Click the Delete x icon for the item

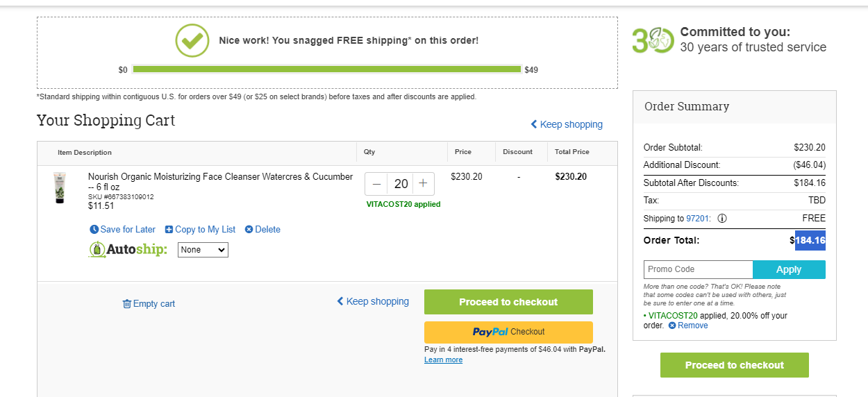(x=249, y=230)
